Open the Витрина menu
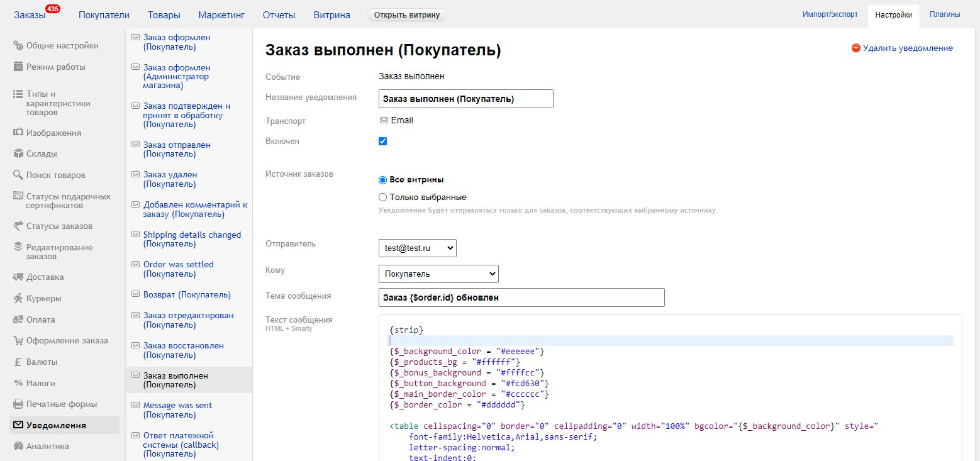Screen dimensions: 980x461 tap(332, 15)
